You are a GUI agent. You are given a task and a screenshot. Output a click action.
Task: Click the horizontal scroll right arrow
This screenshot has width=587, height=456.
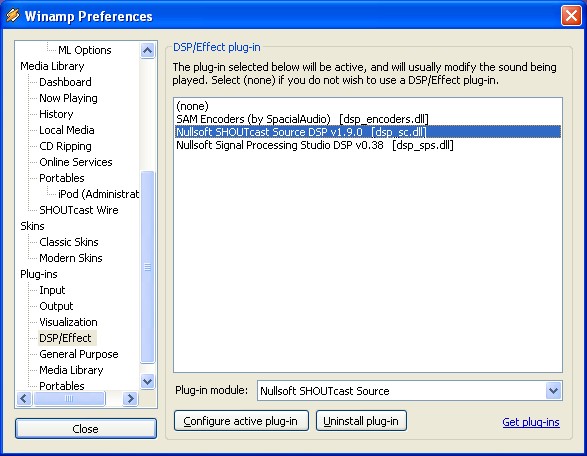pyautogui.click(x=130, y=398)
